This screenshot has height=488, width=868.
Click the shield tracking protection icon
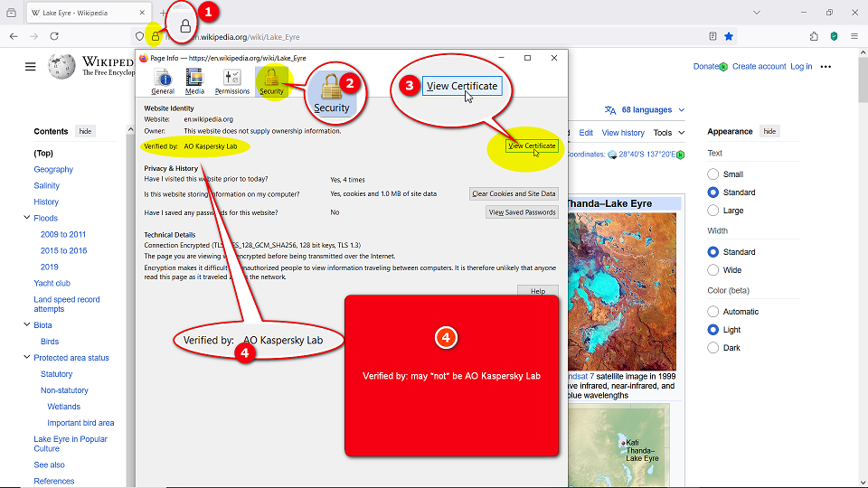(x=139, y=36)
